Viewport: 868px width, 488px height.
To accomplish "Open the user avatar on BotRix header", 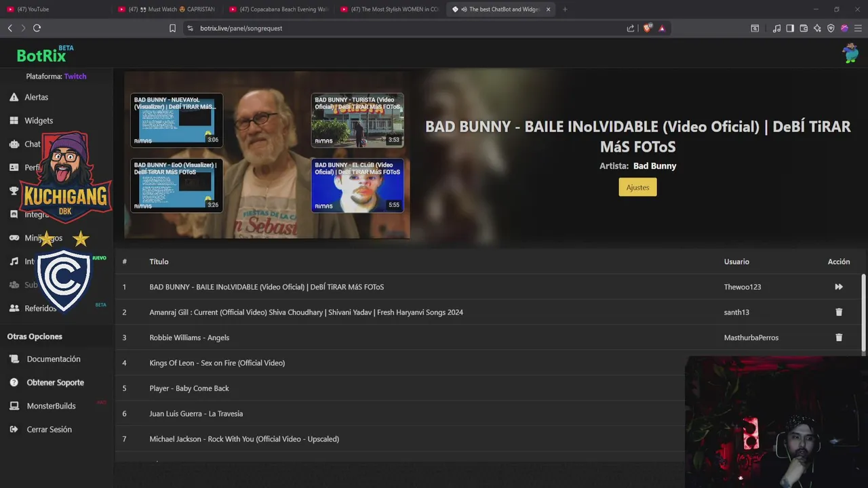I will point(850,53).
